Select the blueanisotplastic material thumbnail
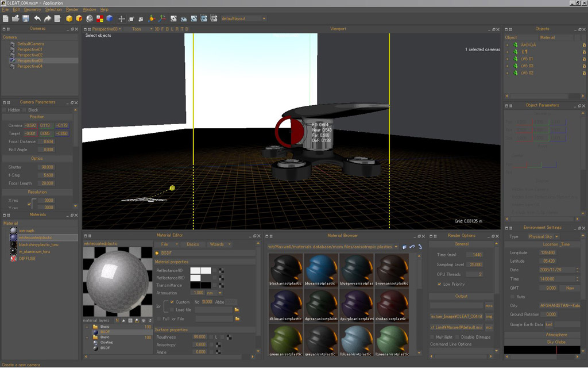This screenshot has height=368, width=588. [320, 269]
